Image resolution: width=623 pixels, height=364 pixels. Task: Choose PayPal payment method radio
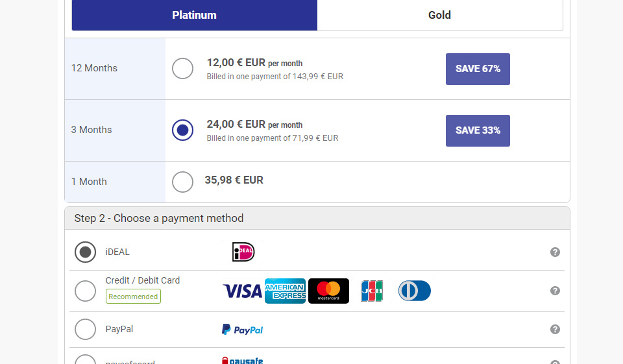[x=85, y=329]
